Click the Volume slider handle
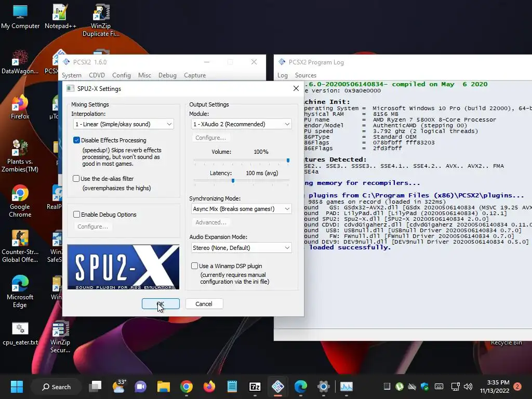 [x=288, y=161]
